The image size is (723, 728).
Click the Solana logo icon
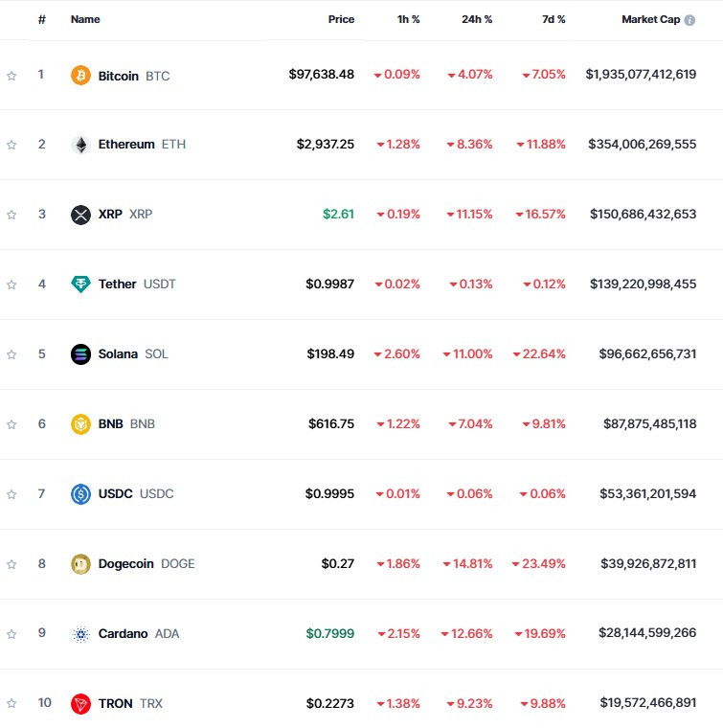click(x=81, y=354)
